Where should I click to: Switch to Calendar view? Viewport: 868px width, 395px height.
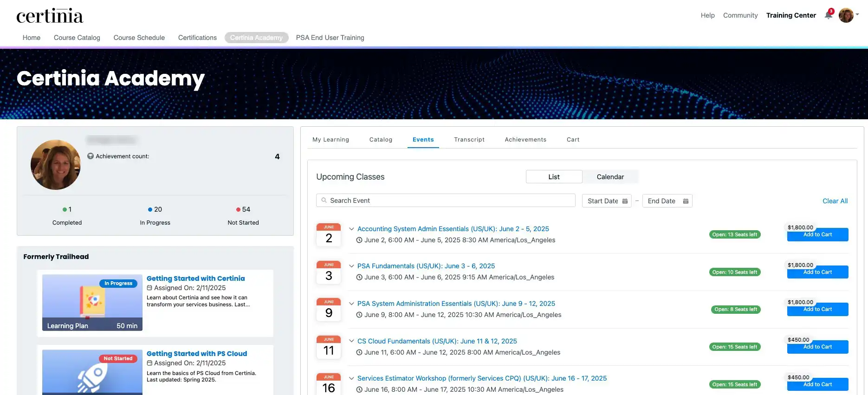(610, 177)
